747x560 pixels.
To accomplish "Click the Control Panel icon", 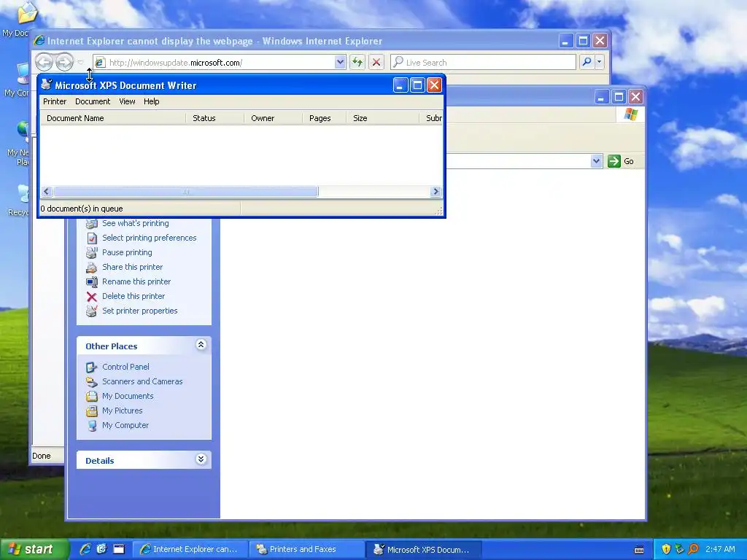I will click(92, 367).
